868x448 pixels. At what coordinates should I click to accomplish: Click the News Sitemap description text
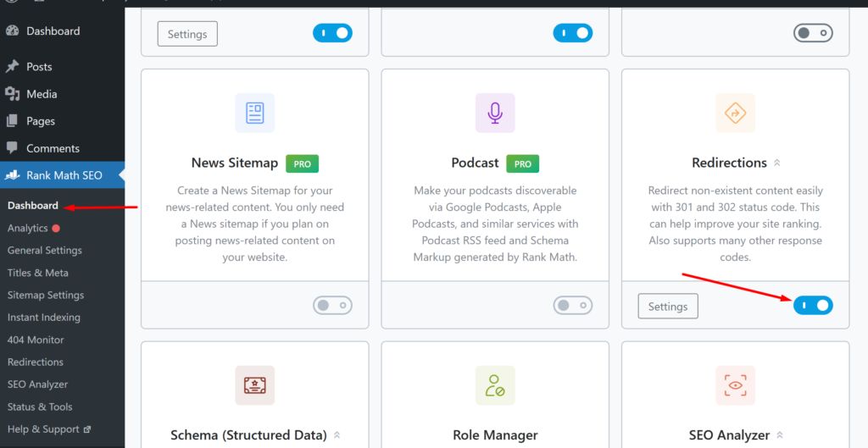[x=254, y=224]
